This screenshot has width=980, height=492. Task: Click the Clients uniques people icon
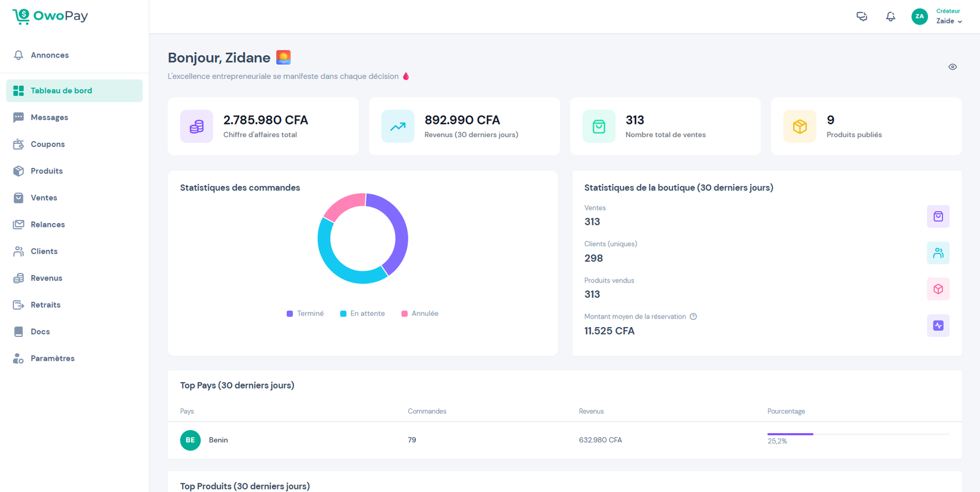[x=938, y=253]
